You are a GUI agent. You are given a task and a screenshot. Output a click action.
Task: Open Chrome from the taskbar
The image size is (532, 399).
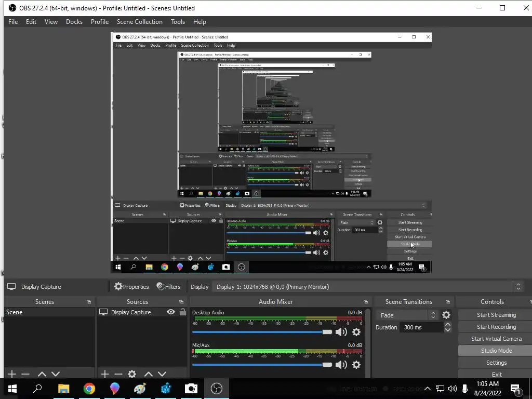89,389
